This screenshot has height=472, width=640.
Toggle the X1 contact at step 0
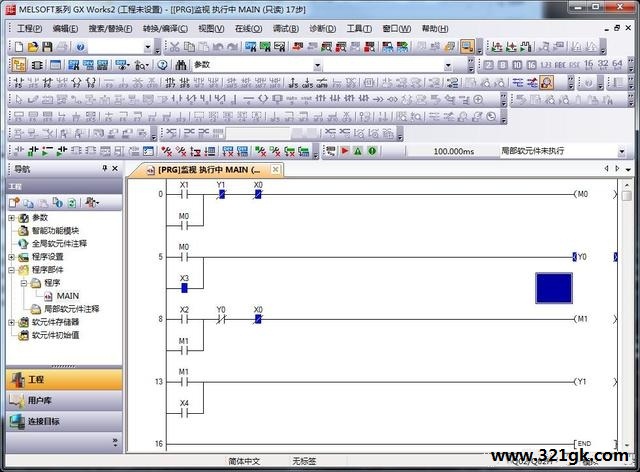click(184, 194)
